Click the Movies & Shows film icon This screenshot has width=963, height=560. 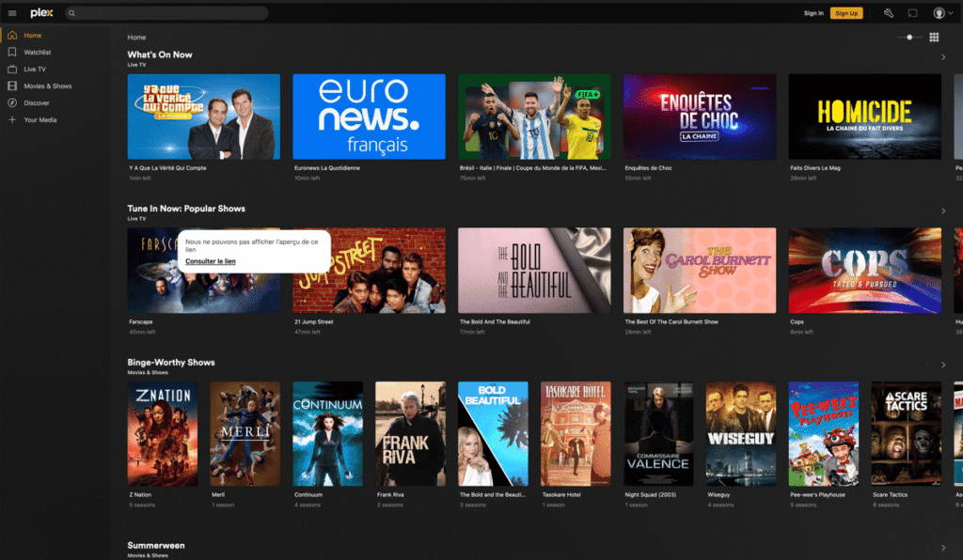12,86
